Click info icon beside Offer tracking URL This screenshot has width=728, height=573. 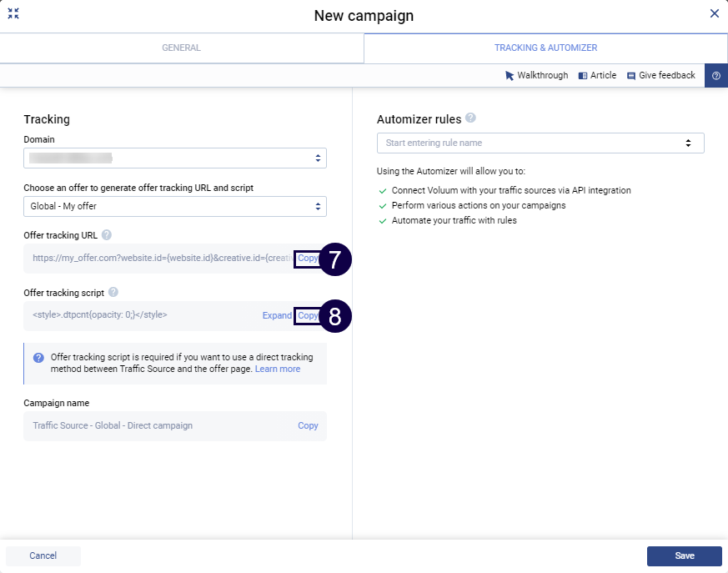(107, 236)
